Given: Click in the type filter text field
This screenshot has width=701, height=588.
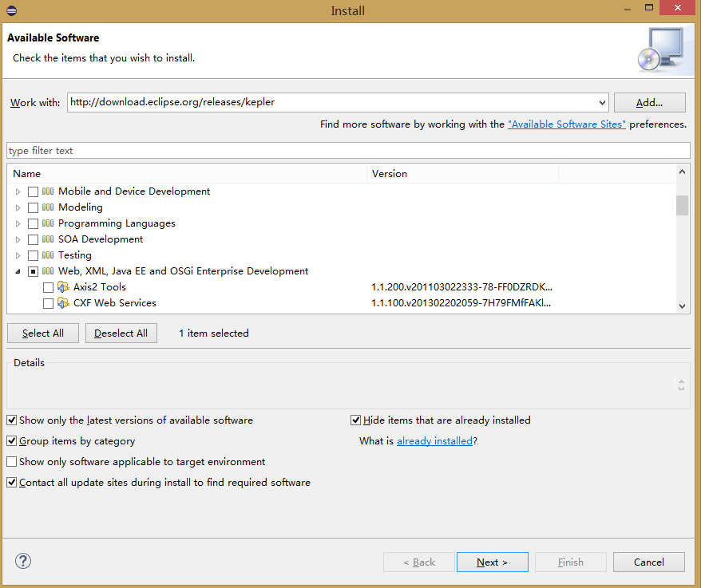Looking at the screenshot, I should [x=348, y=151].
